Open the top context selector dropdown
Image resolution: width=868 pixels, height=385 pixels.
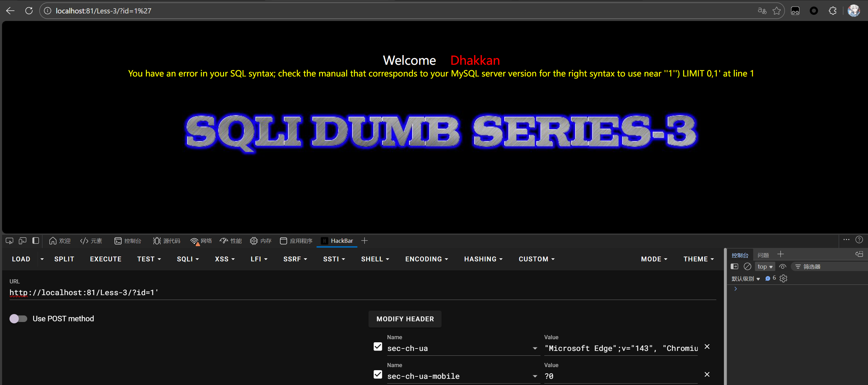pos(765,267)
